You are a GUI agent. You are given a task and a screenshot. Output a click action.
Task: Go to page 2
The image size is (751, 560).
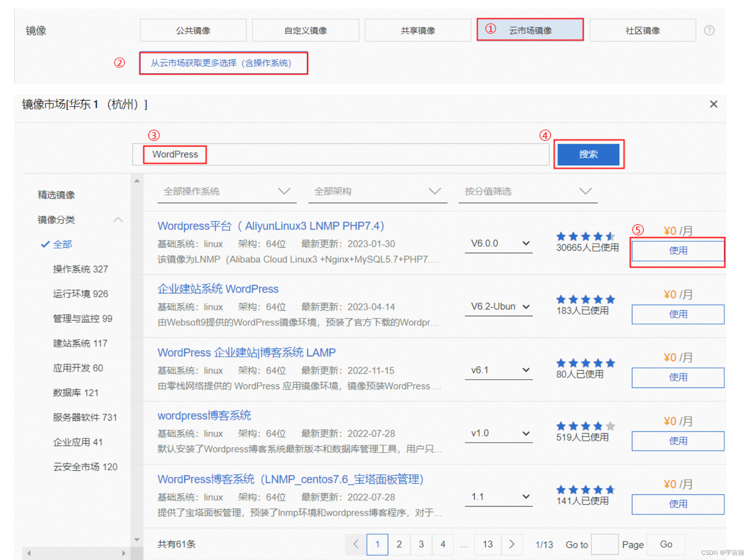pyautogui.click(x=399, y=544)
